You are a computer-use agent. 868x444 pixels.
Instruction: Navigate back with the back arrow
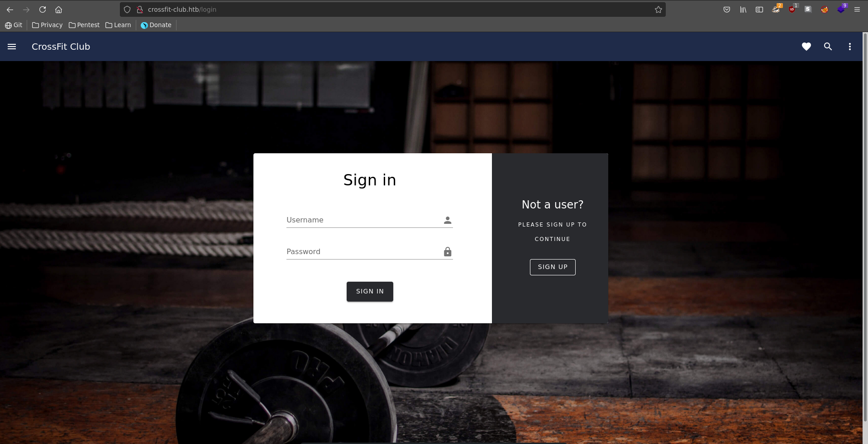[x=10, y=9]
